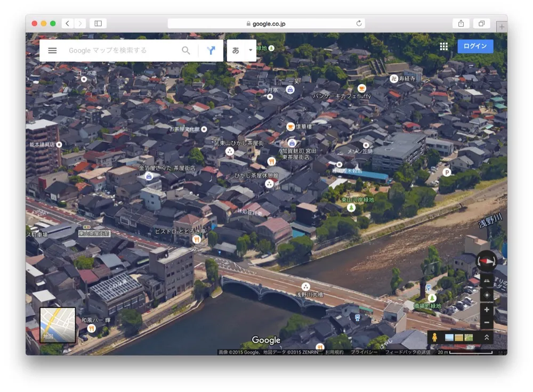Select the 寿経寺 temple marker
This screenshot has width=533, height=392.
click(393, 79)
